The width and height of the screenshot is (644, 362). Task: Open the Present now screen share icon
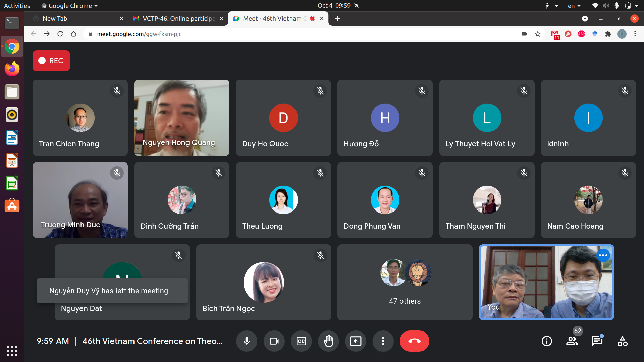coord(356,341)
